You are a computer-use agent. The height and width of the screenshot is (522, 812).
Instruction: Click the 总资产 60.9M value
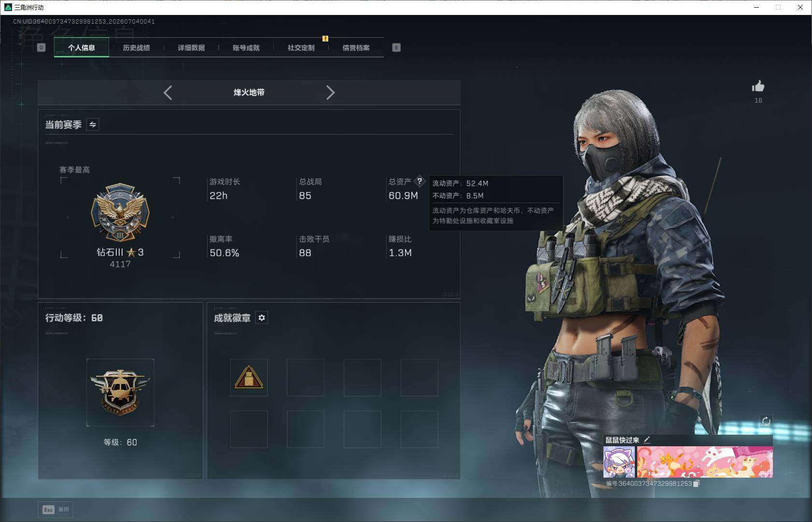click(403, 195)
